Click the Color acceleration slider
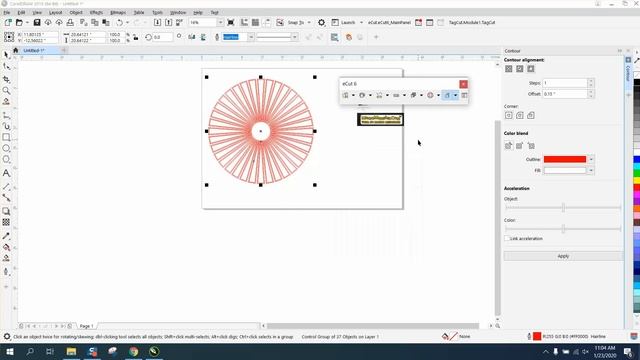640x360 pixels. (563, 229)
